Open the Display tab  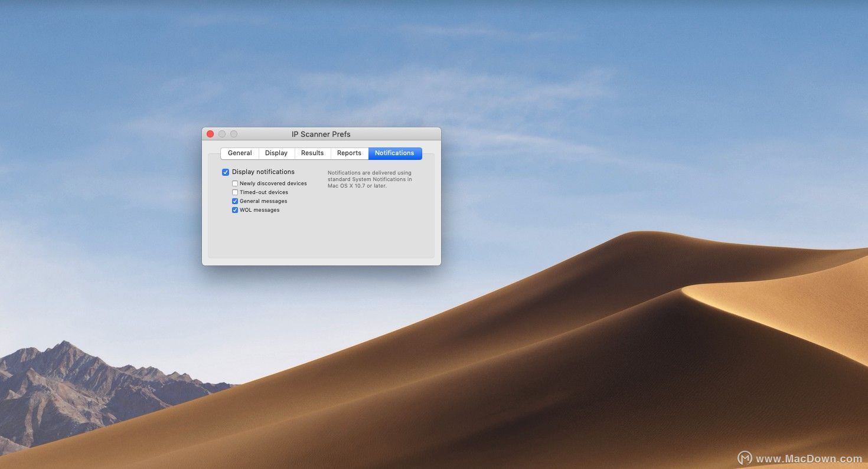click(x=276, y=153)
